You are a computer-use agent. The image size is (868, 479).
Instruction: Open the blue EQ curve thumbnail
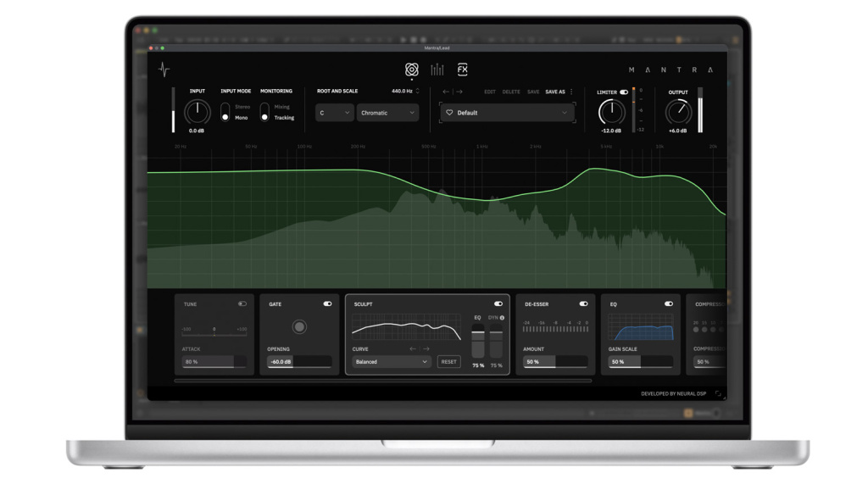(641, 326)
